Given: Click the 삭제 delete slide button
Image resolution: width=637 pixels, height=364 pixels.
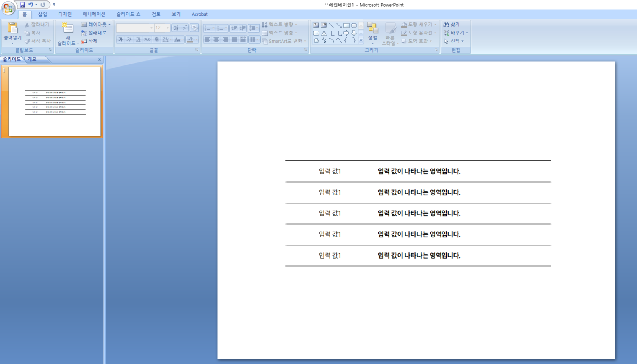Looking at the screenshot, I should [89, 41].
